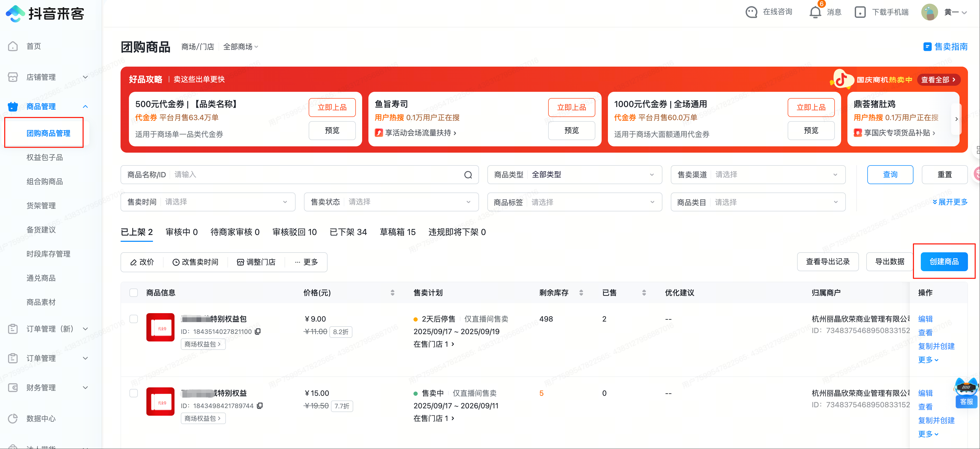
Task: Click the home icon in sidebar
Action: coord(13,46)
